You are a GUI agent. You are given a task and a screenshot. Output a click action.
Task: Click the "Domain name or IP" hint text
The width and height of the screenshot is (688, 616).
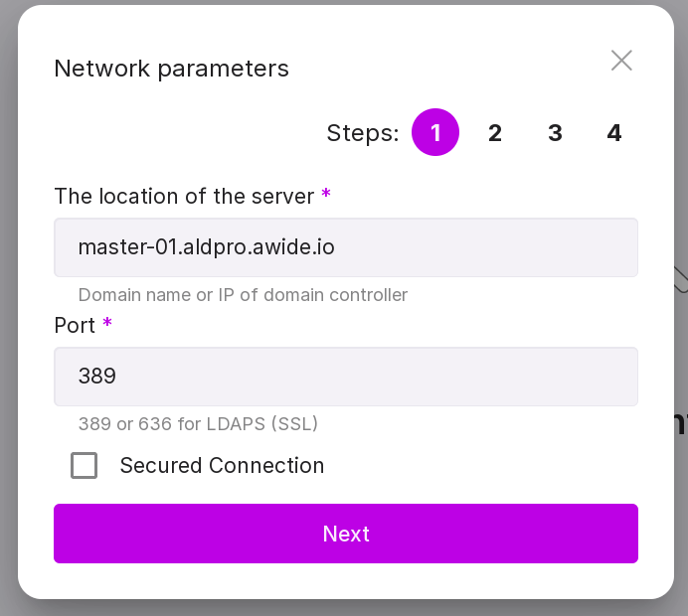(243, 295)
